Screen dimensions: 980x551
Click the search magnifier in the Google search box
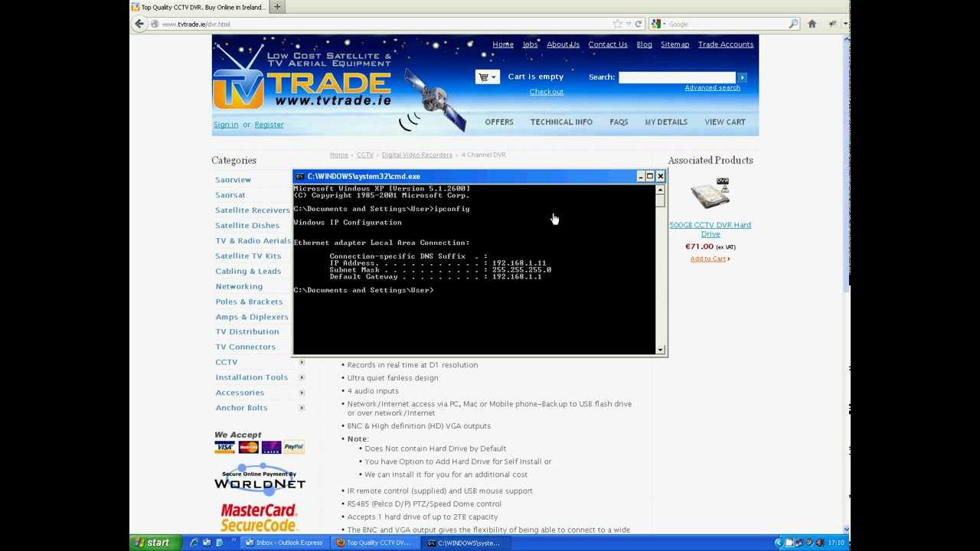click(x=793, y=24)
